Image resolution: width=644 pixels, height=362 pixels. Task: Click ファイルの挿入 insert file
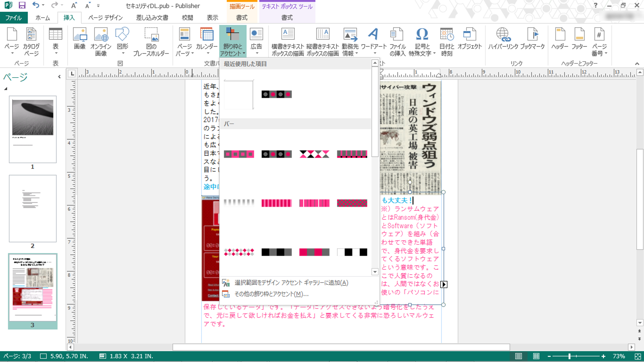tap(397, 42)
